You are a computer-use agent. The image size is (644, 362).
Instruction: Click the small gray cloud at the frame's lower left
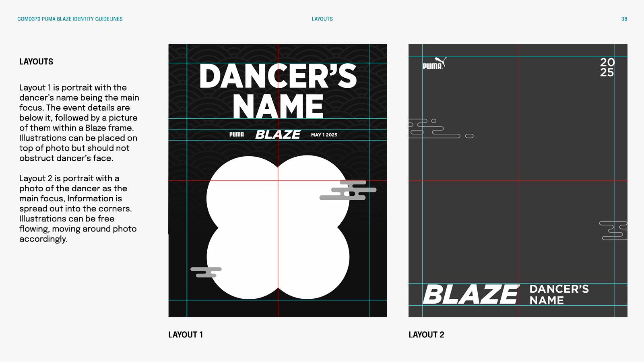206,272
